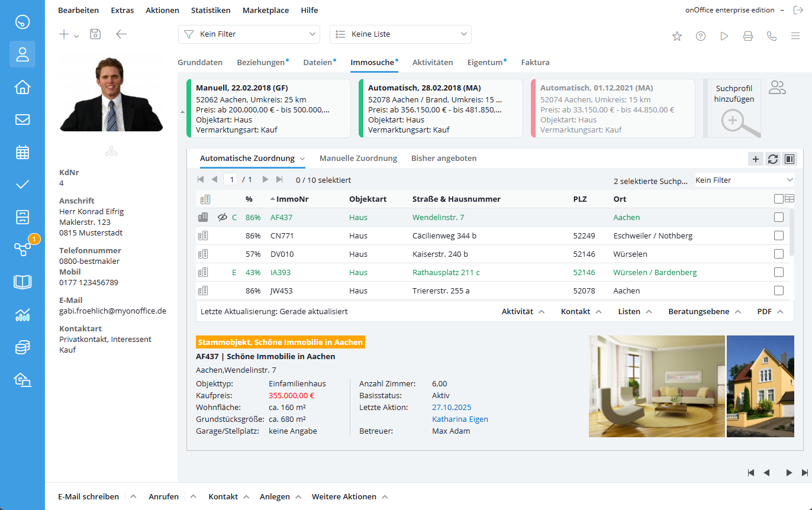Refresh the automatic assignment list
Image resolution: width=812 pixels, height=510 pixels.
772,159
